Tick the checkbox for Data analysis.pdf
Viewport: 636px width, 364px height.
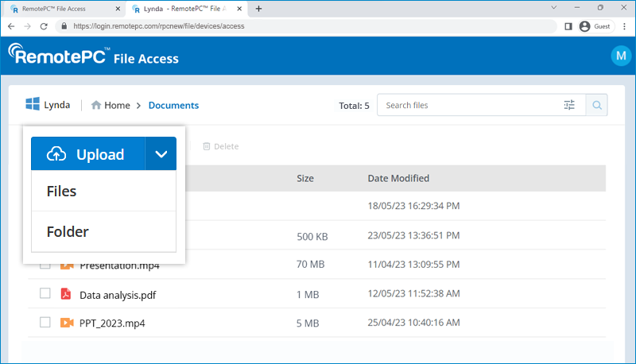click(45, 294)
